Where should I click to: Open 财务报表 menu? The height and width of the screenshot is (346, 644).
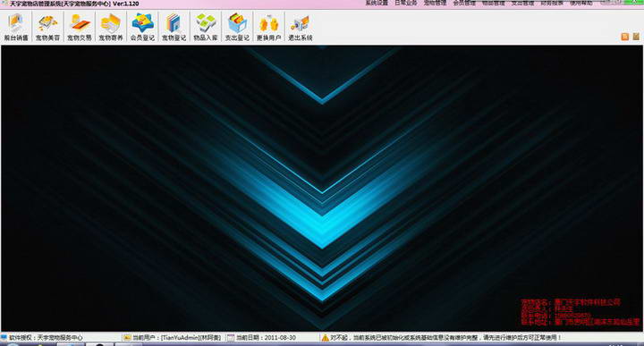coord(552,3)
